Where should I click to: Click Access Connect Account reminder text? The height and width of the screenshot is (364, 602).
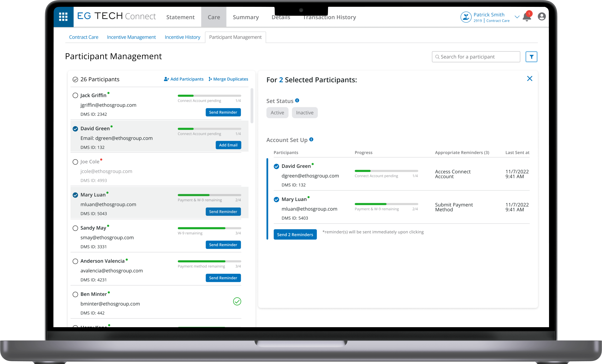click(x=453, y=174)
